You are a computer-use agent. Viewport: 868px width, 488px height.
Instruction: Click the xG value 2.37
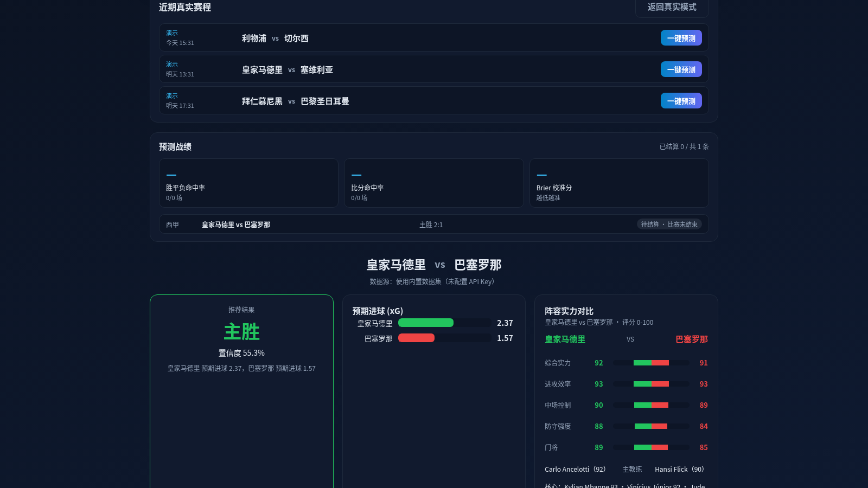[x=505, y=323]
